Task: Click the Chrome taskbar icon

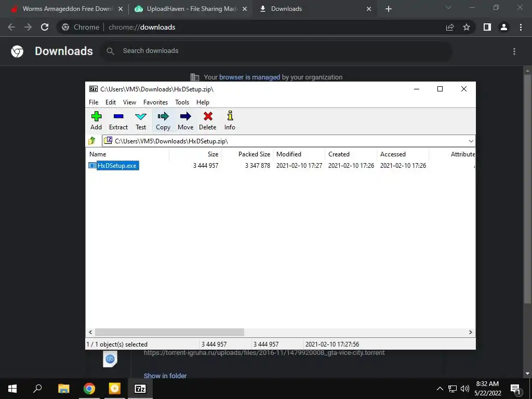Action: click(89, 389)
